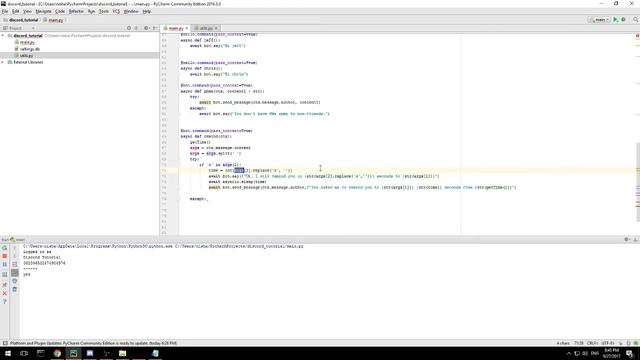Click the PyCharm taskbar icon
Screen dimensions: 640x360
(x=73, y=353)
